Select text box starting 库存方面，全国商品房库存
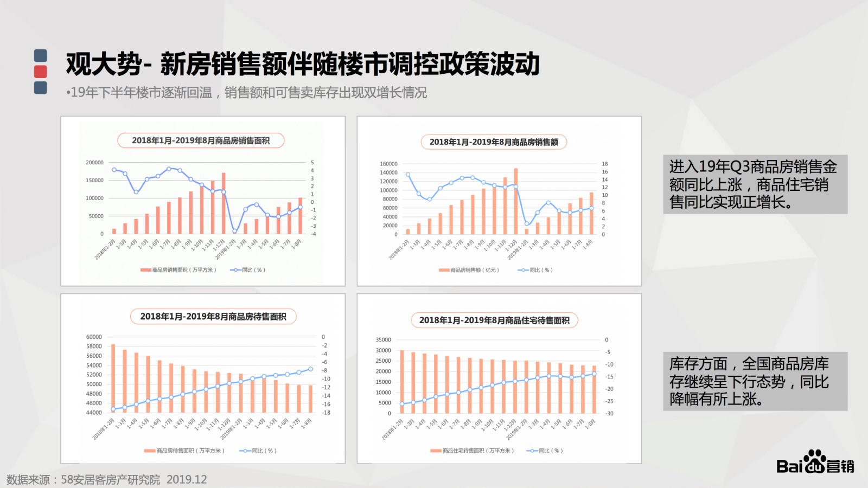 point(755,381)
